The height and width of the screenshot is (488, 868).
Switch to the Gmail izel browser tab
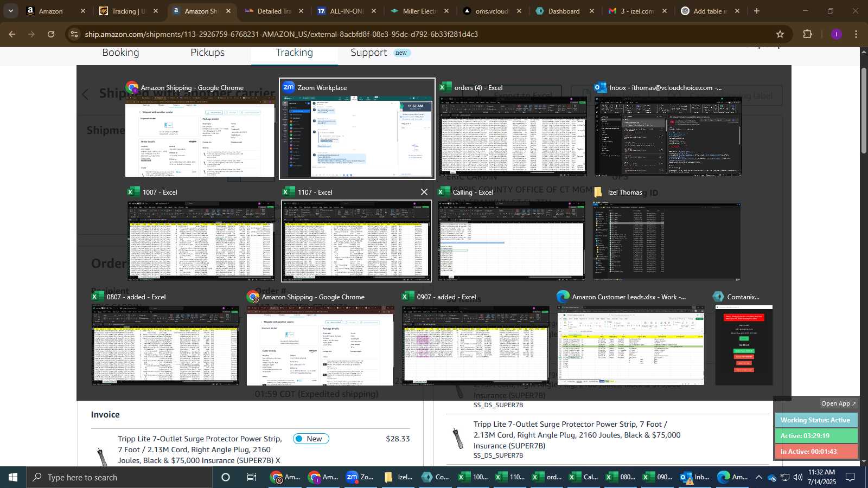tap(637, 11)
